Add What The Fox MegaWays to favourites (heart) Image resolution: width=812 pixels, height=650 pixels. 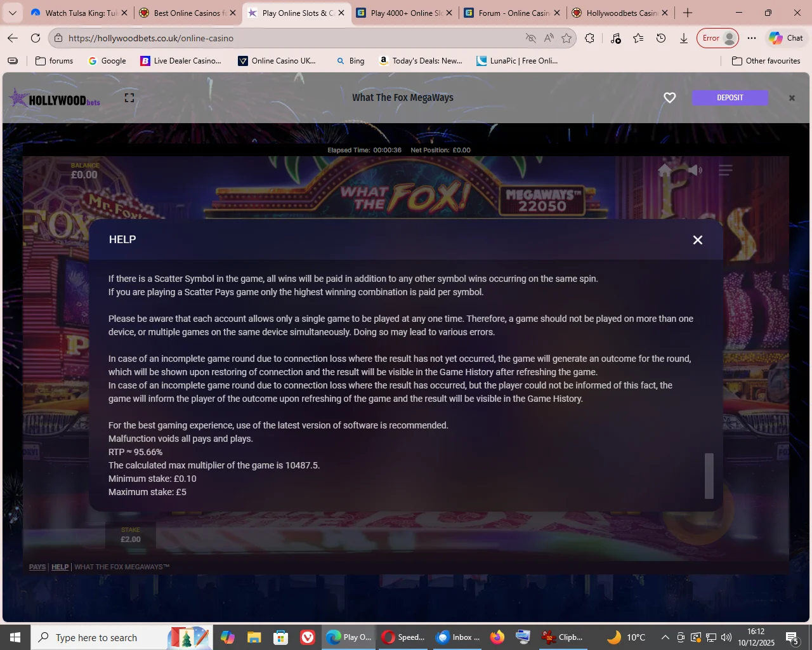click(670, 98)
